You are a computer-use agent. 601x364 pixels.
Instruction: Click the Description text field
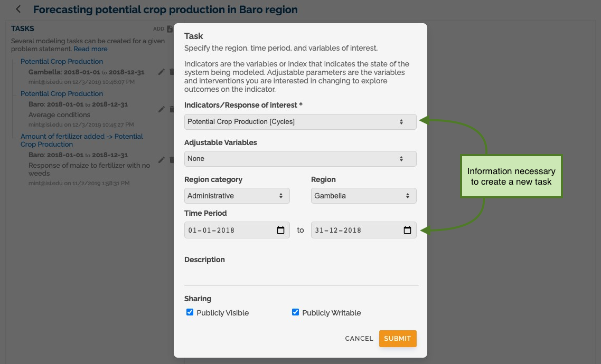pyautogui.click(x=301, y=277)
